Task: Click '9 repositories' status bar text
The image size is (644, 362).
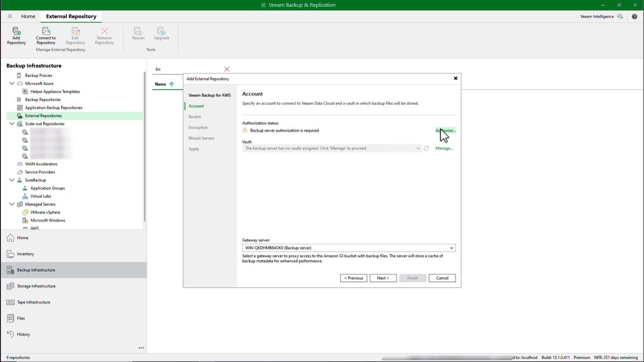Action: coord(18,357)
